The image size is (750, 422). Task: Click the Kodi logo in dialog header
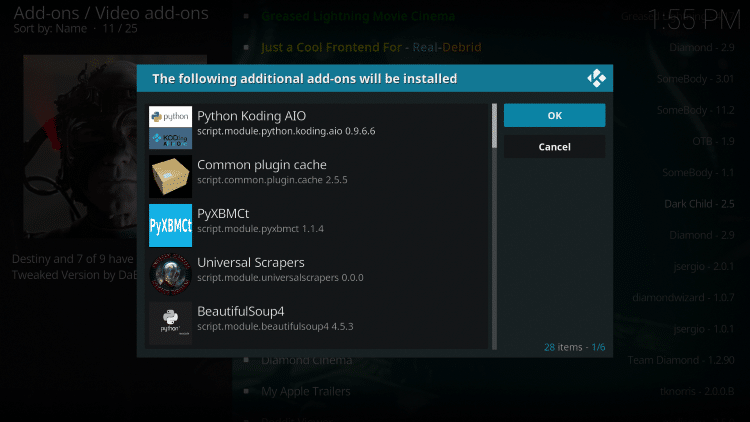pos(597,78)
